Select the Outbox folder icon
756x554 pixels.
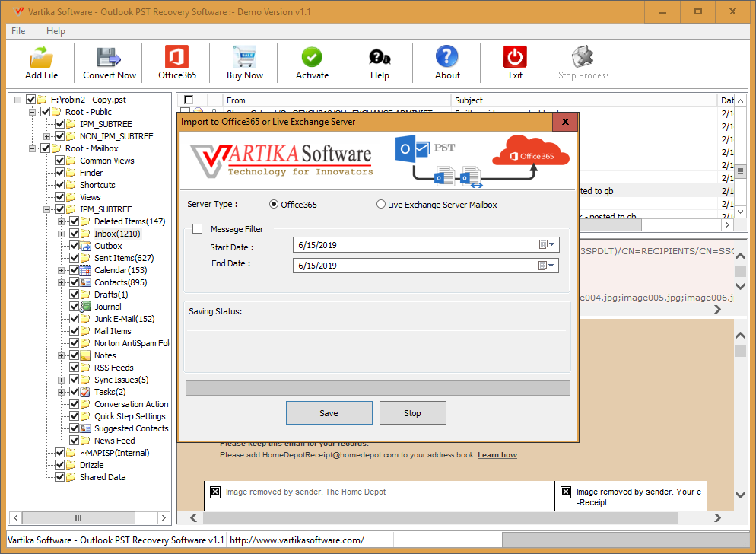85,246
